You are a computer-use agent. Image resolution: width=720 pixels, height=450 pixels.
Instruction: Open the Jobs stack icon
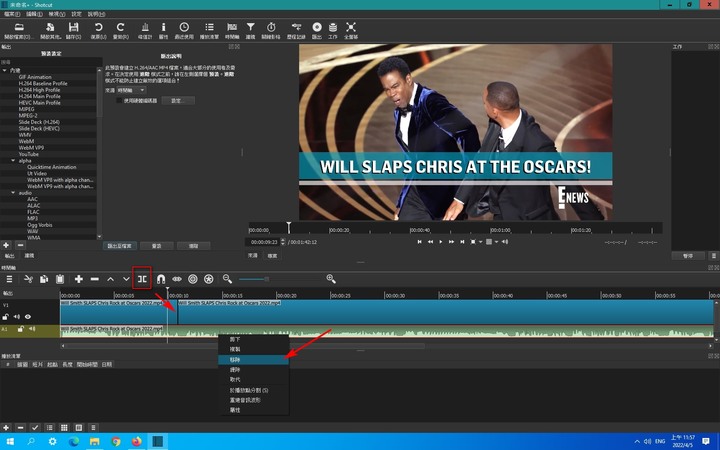[x=333, y=28]
